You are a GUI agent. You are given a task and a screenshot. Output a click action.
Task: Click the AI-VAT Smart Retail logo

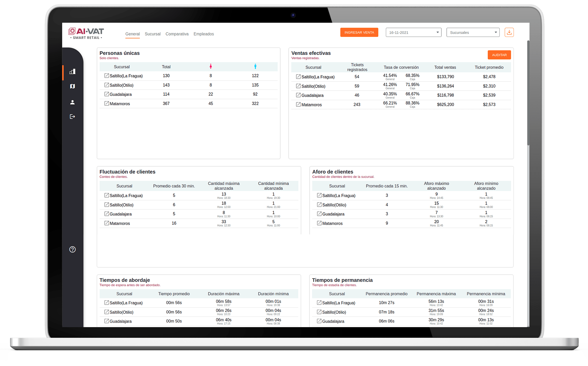(86, 33)
